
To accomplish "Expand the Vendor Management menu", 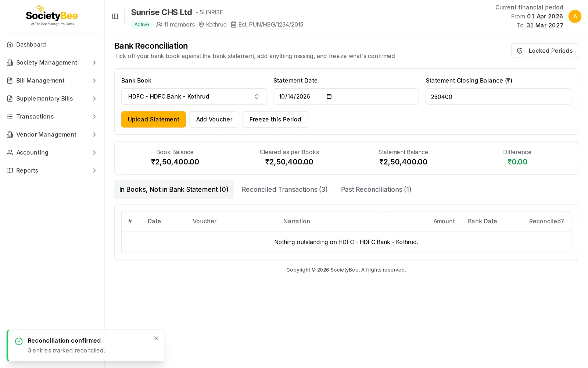I will pyautogui.click(x=94, y=135).
